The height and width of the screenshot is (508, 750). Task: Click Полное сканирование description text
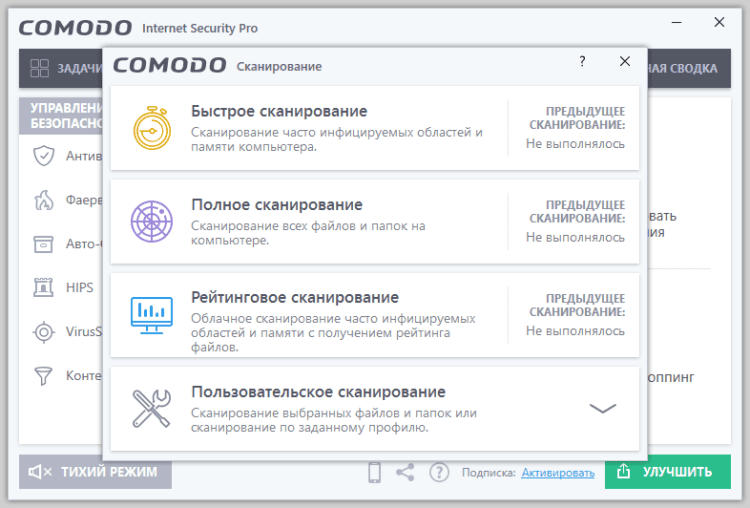(x=308, y=232)
